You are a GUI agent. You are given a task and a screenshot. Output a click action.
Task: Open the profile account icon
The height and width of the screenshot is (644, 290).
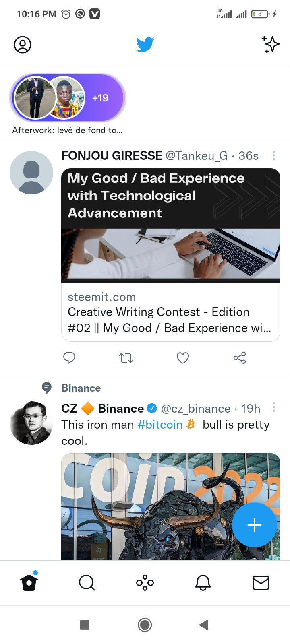point(23,44)
